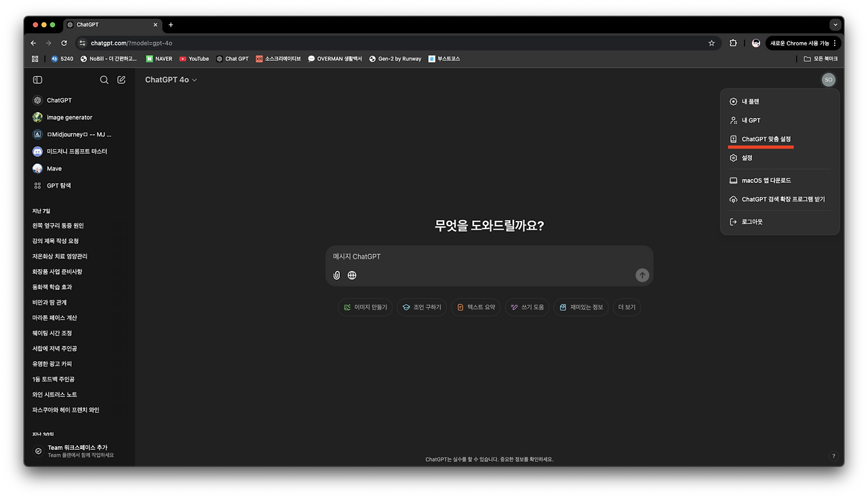Viewport: 868px width, 498px height.
Task: Open a new browser tab
Action: (x=171, y=25)
